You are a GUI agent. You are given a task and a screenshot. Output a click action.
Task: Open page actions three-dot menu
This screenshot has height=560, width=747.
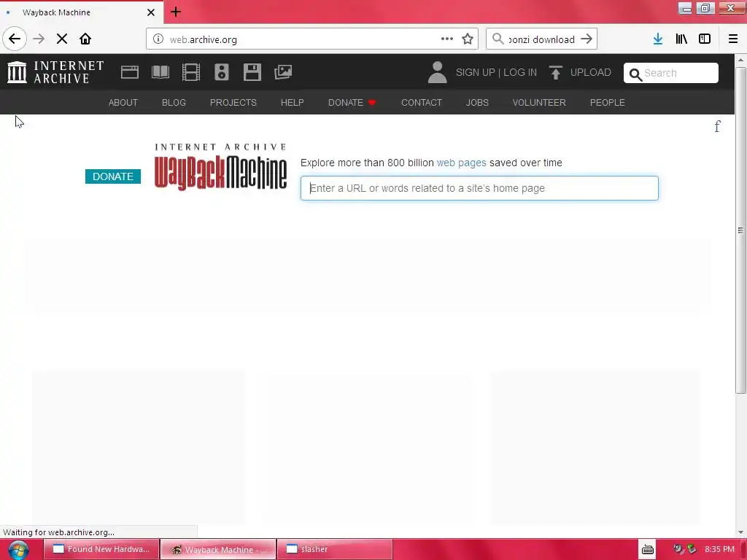[447, 39]
